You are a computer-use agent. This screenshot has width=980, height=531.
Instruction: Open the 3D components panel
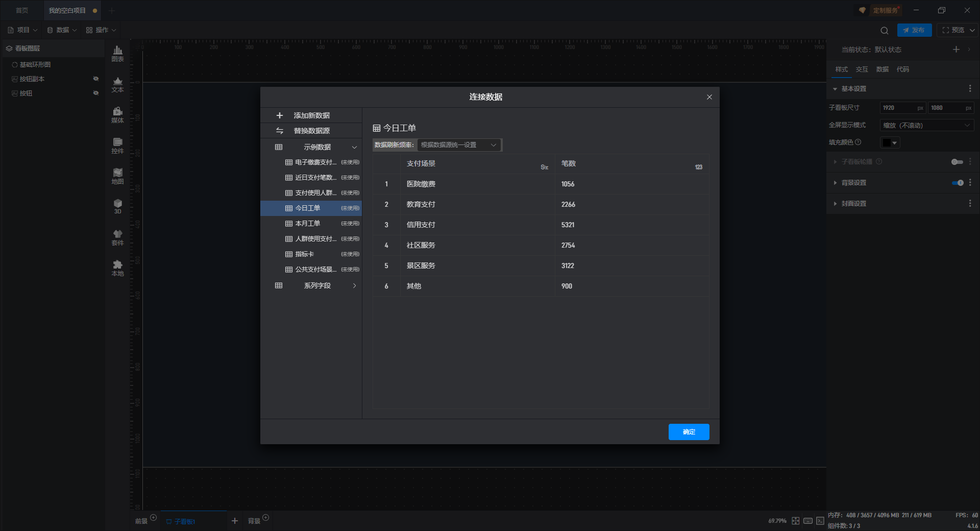click(x=117, y=206)
